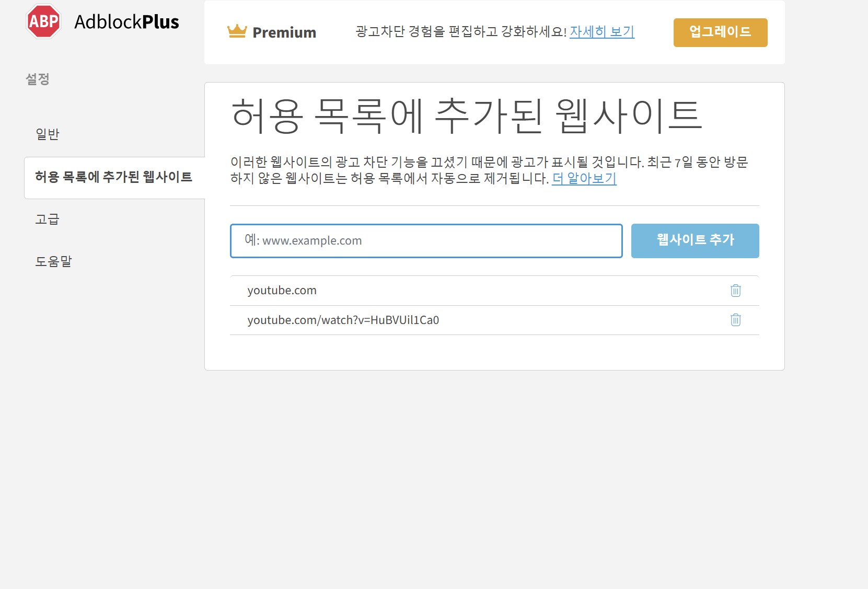Open the 일반 settings tab
Screen dimensions: 868x589
[x=48, y=134]
